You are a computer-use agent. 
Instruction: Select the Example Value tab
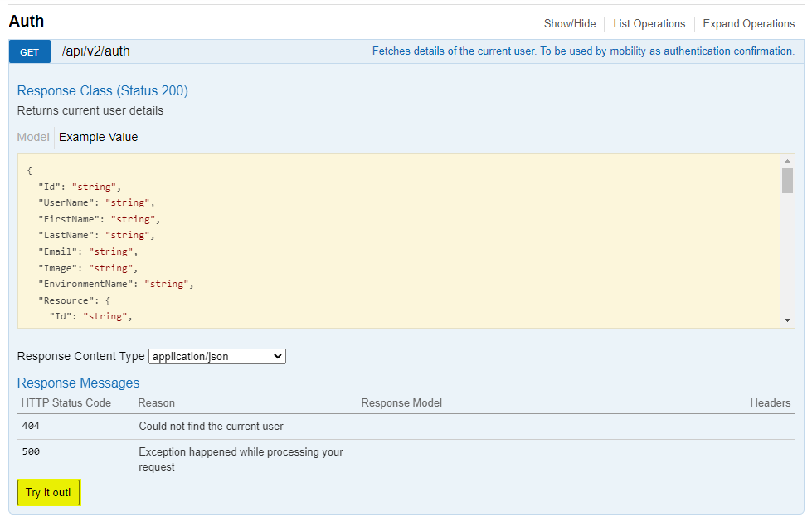click(98, 137)
